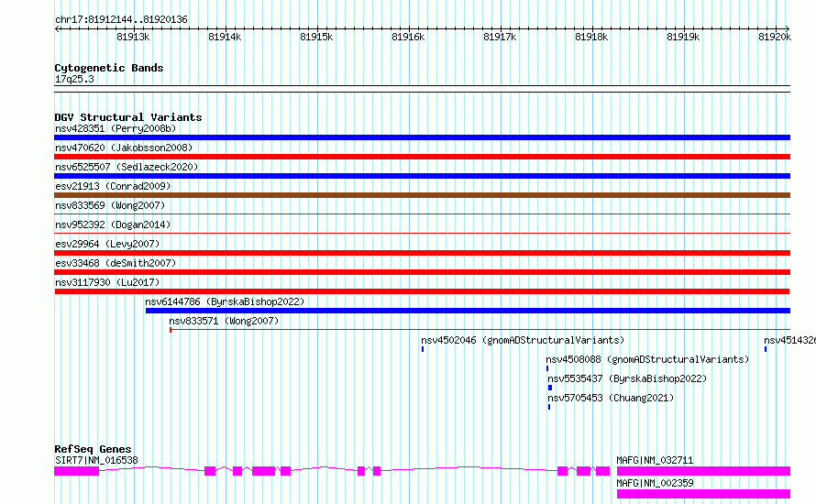Open the nsv833571 (Wong2007) label

(225, 321)
